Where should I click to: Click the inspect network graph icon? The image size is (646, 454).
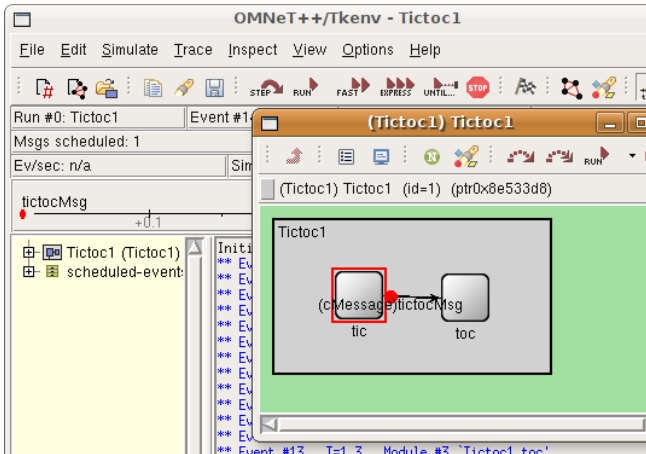[571, 88]
